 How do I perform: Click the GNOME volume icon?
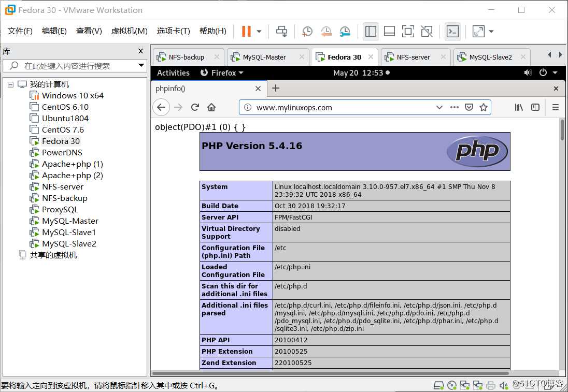point(528,72)
